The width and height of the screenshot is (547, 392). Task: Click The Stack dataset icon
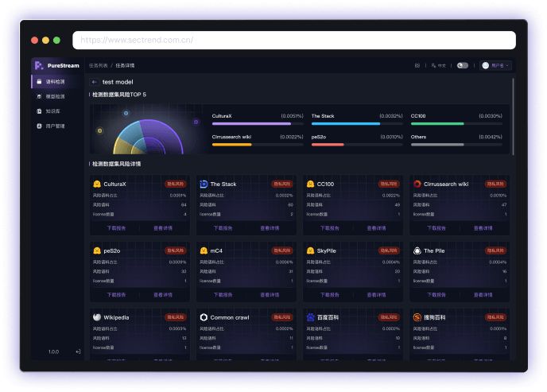pyautogui.click(x=204, y=184)
